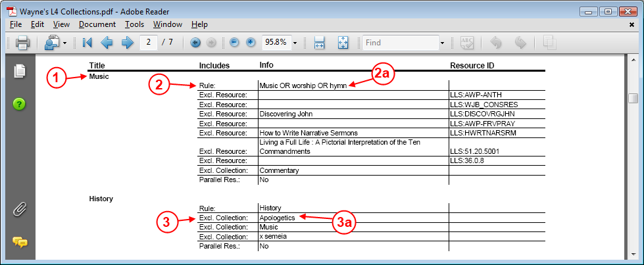Open the Tools menu

tap(135, 24)
